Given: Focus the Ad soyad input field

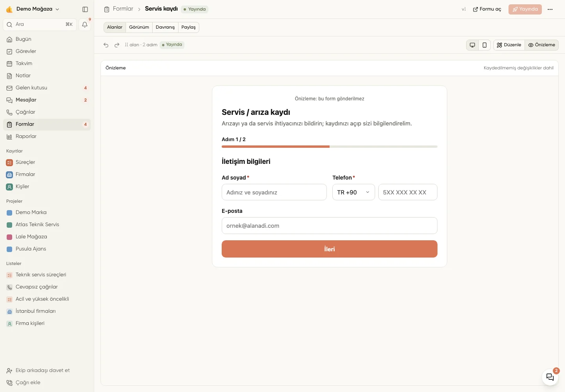Looking at the screenshot, I should (x=274, y=192).
